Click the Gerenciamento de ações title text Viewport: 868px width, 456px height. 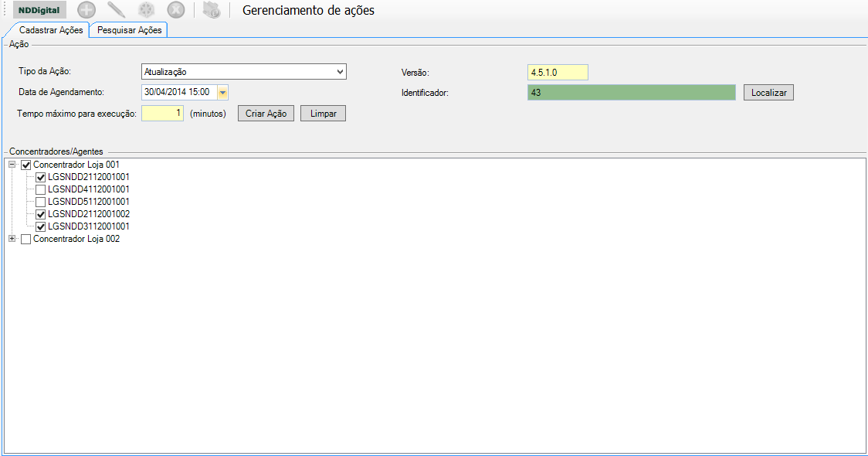(x=308, y=10)
